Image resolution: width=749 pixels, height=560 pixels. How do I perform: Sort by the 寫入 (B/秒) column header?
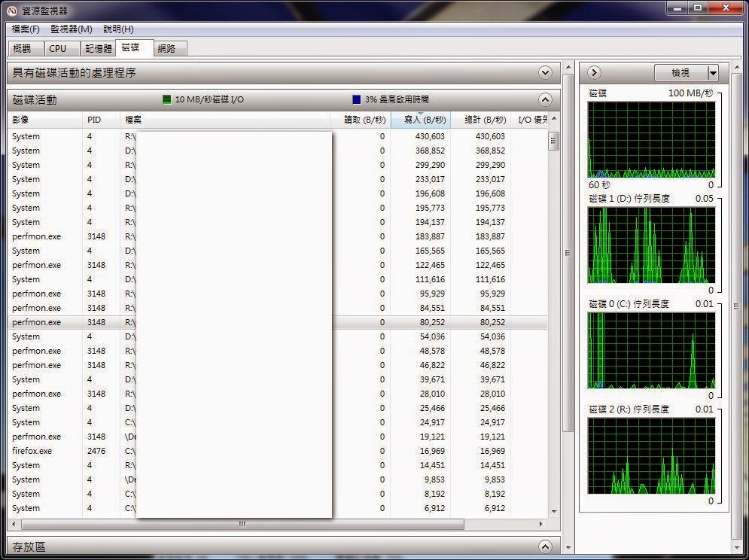coord(421,120)
